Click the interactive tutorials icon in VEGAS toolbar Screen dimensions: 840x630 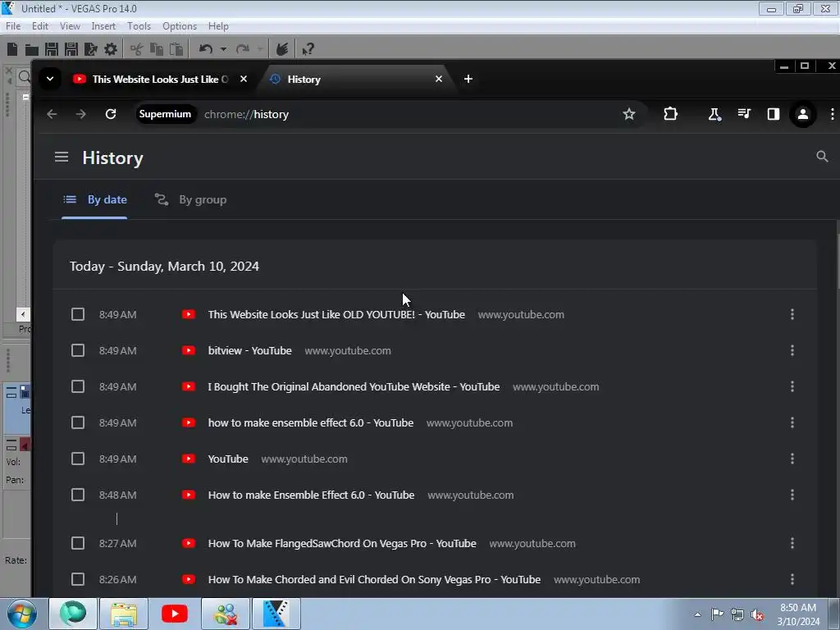coord(282,49)
